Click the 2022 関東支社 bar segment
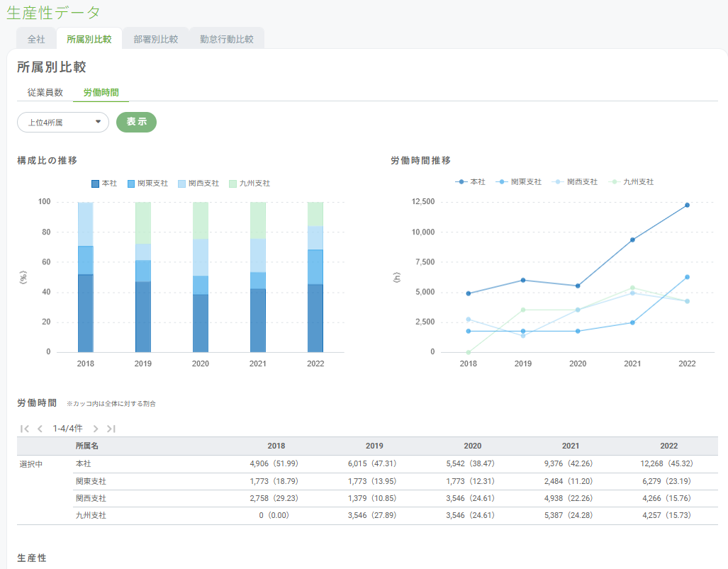Screen dimensions: 728x569 click(x=315, y=267)
